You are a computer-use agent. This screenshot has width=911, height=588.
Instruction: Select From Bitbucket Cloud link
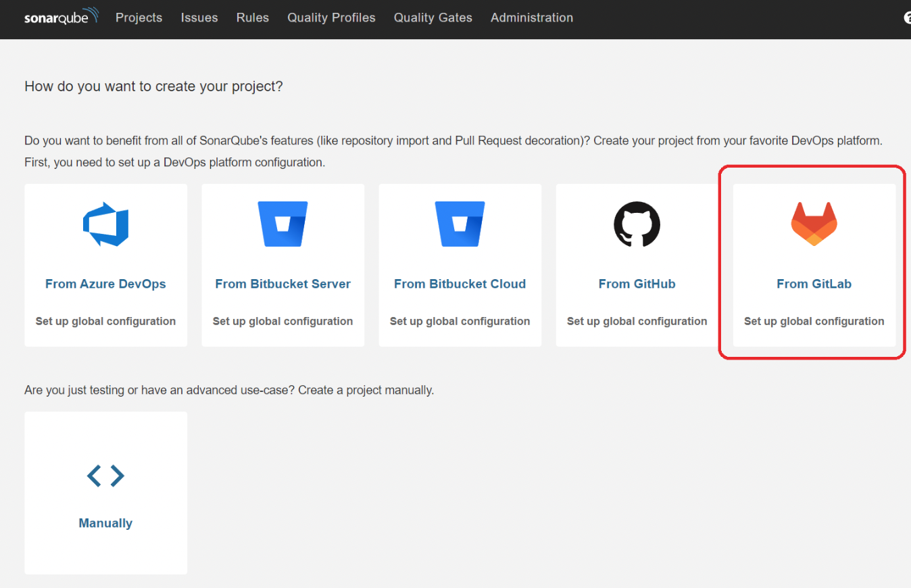pos(460,284)
